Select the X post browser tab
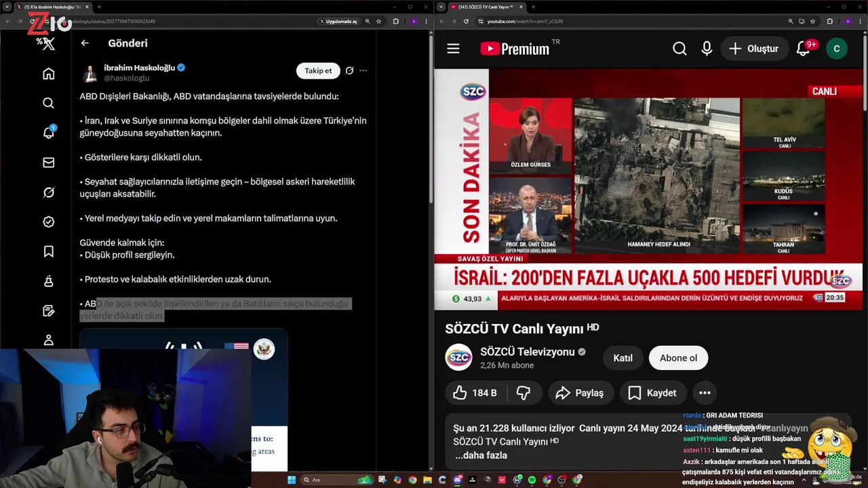 tap(54, 7)
